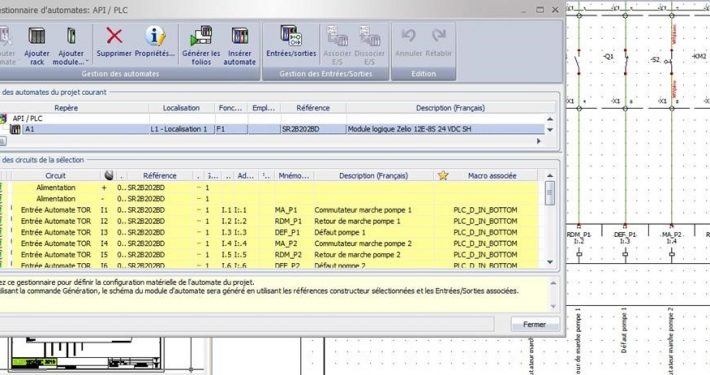Click mnemonic MA_P1 cell

[x=286, y=210]
